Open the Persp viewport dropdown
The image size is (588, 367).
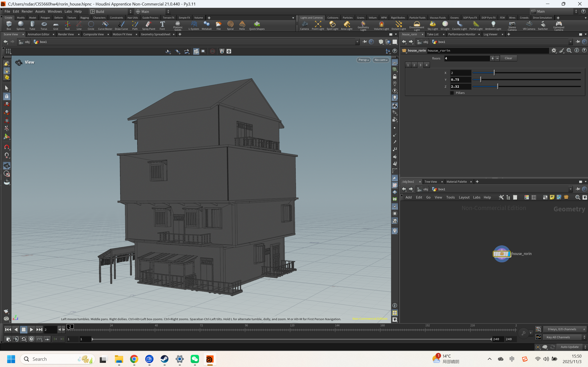[364, 60]
